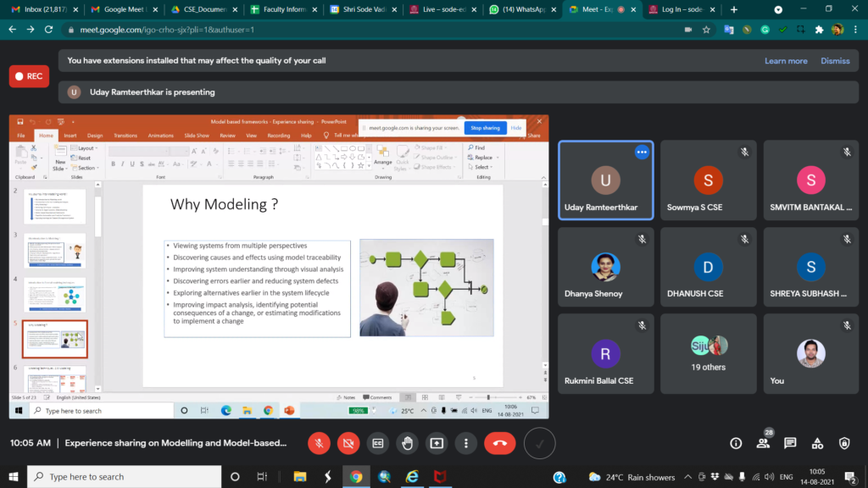The image size is (868, 488).
Task: Show the participants list with 28 people
Action: [x=763, y=443]
